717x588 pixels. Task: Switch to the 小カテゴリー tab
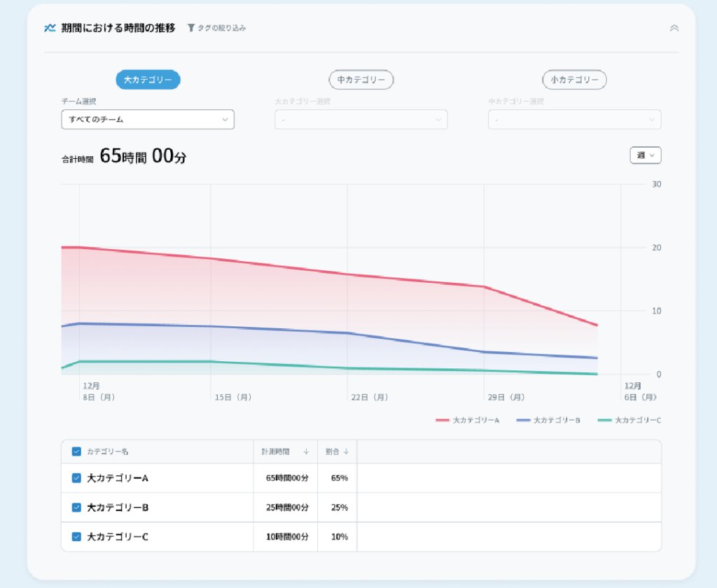[574, 80]
